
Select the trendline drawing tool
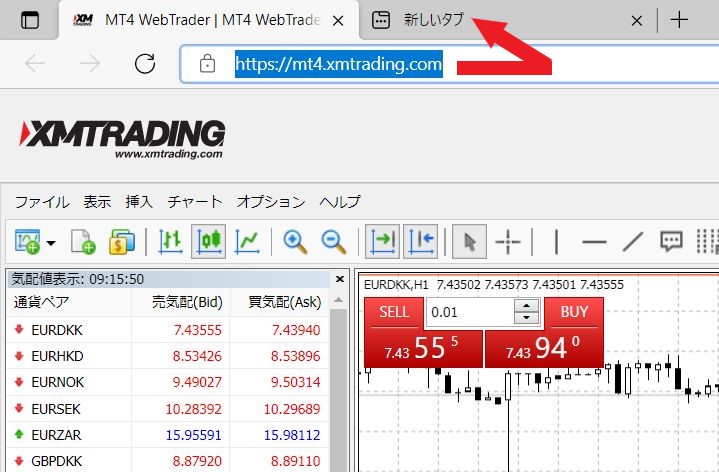pos(632,241)
